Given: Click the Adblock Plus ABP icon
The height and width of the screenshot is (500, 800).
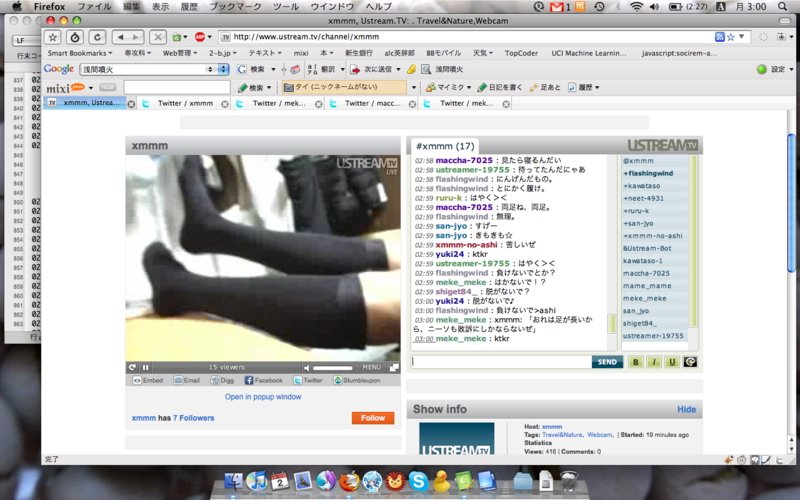Looking at the screenshot, I should point(200,37).
